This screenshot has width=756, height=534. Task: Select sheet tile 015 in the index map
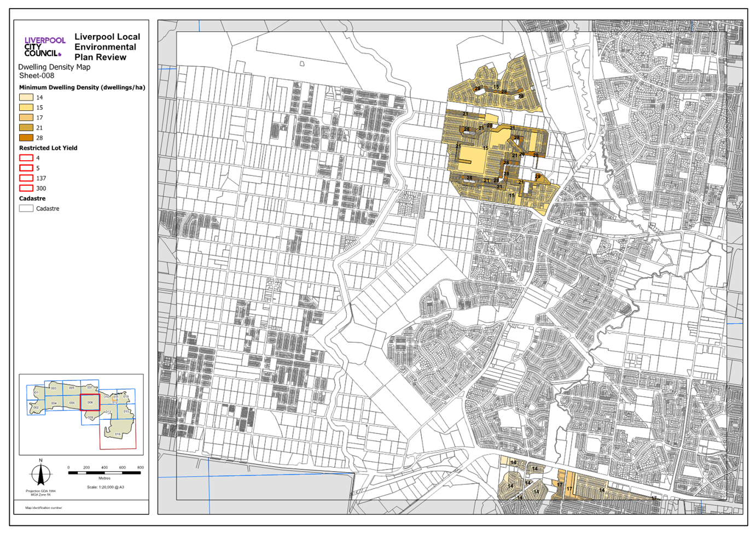pos(126,411)
